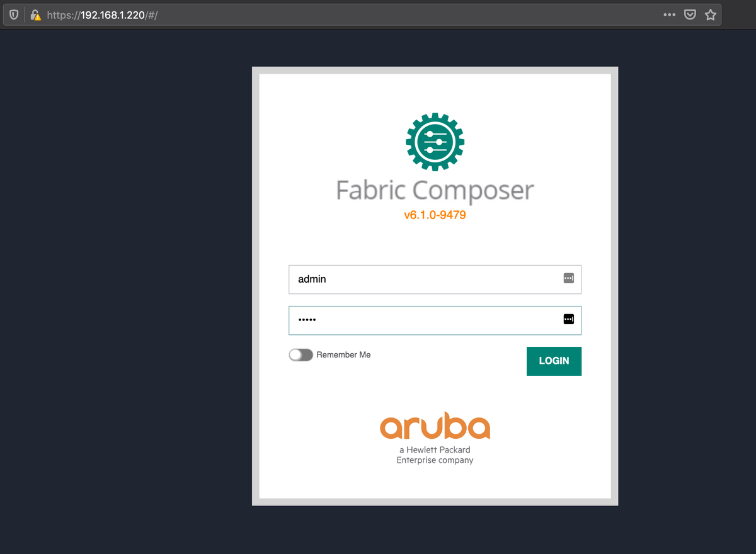
Task: Click the gray border of the login card
Action: [x=255, y=283]
